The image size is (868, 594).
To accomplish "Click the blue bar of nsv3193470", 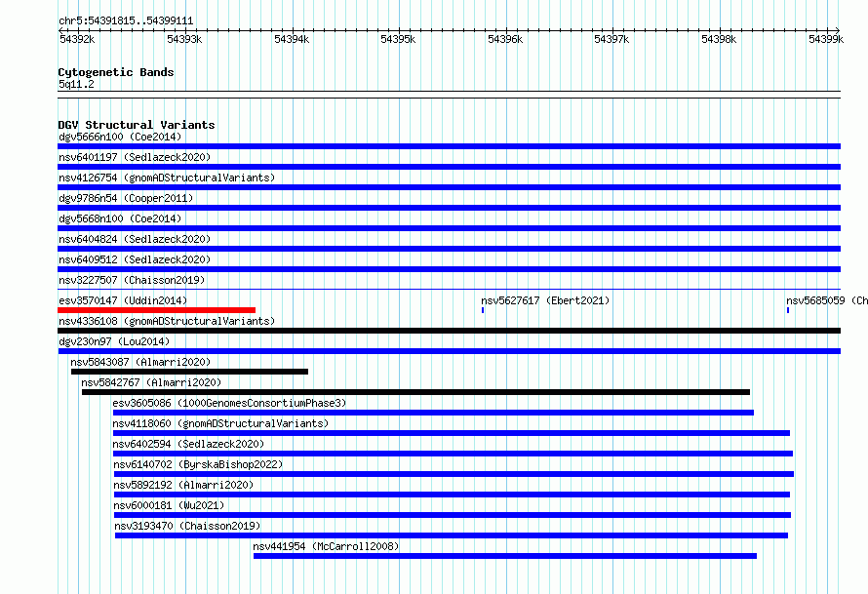I will coord(452,535).
